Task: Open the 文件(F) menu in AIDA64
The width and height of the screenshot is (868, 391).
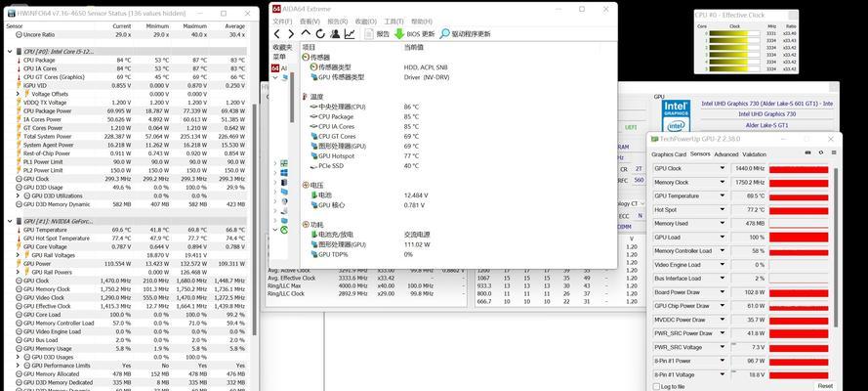Action: click(282, 22)
